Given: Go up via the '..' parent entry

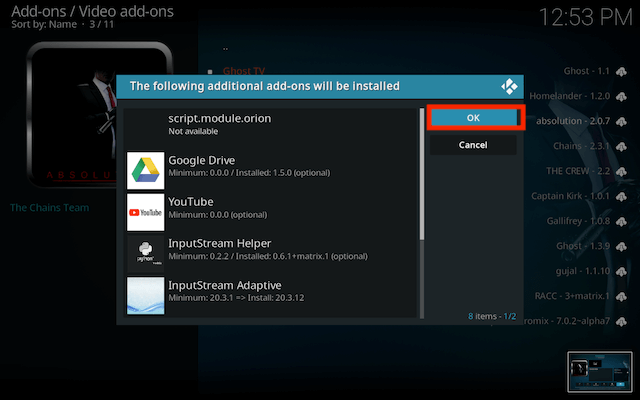Looking at the screenshot, I should coord(225,49).
